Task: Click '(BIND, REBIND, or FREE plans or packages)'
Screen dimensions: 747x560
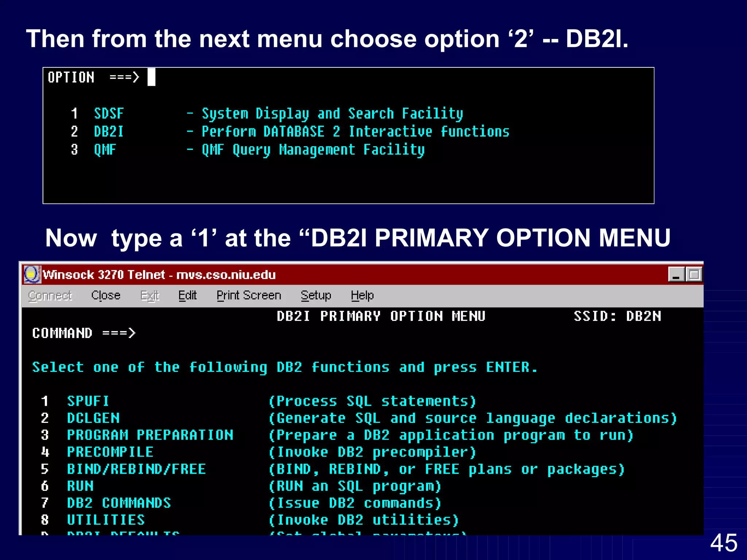Action: tap(446, 469)
